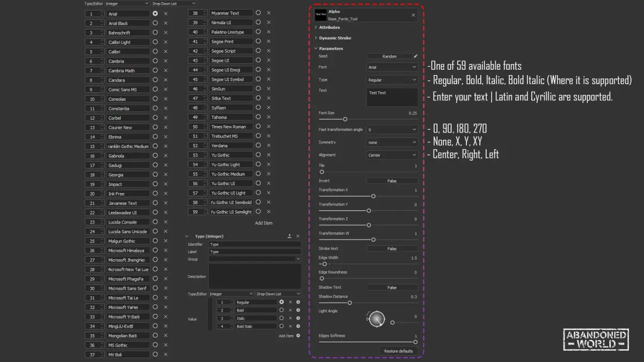
Task: Click the plus icon on the Bold Italic row
Action: click(298, 326)
